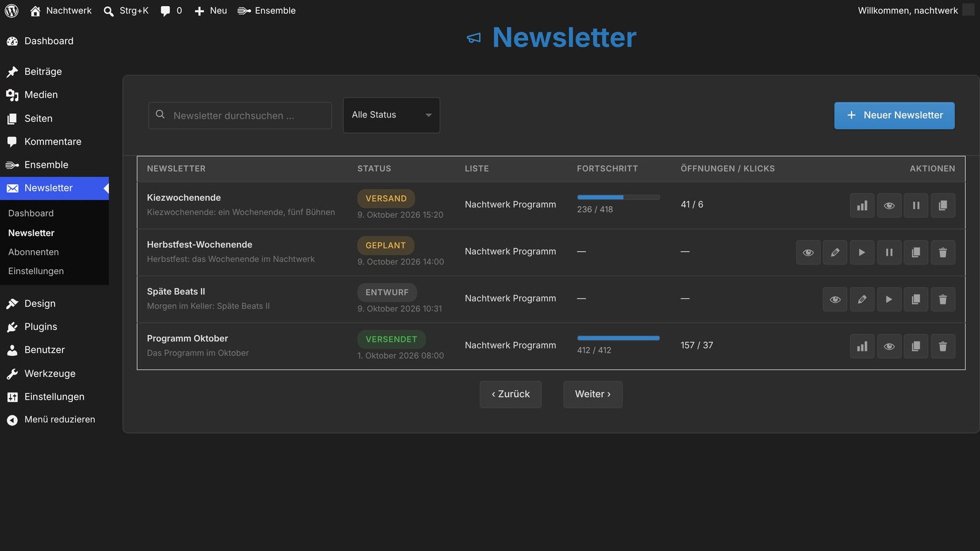Pause sending of Kiezwochenende newsletter

[916, 206]
